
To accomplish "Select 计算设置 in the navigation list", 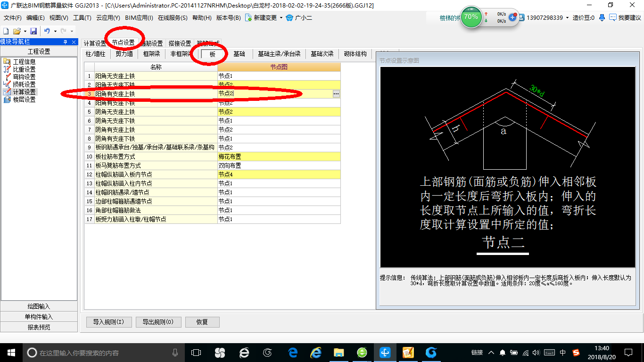I will click(19, 92).
